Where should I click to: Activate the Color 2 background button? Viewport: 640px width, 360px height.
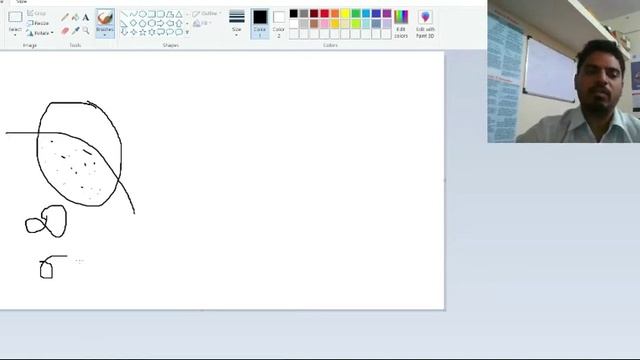click(x=278, y=24)
